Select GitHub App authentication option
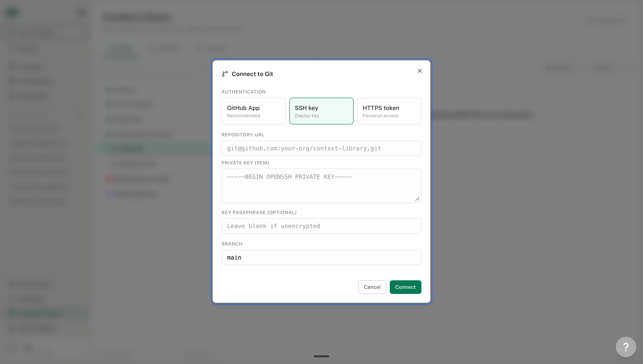643x364 pixels. [x=253, y=111]
